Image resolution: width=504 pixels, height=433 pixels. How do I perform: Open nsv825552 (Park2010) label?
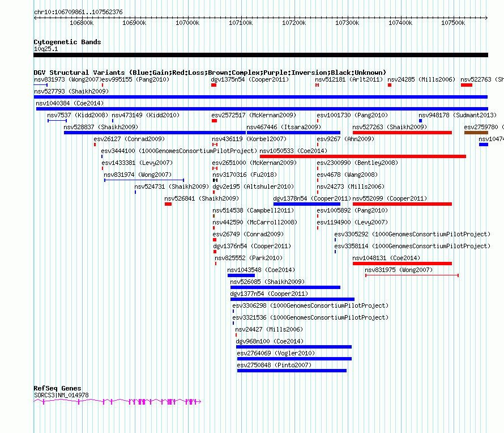[249, 258]
